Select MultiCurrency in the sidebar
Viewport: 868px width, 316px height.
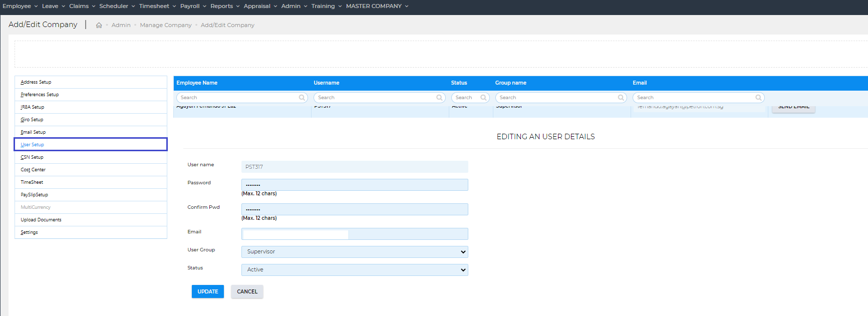tap(91, 207)
